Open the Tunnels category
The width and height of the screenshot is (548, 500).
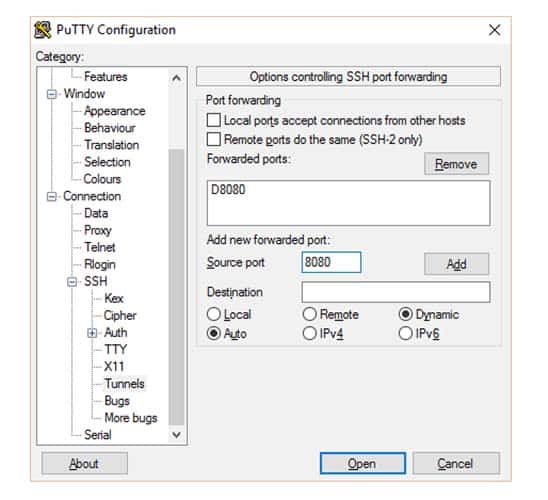pyautogui.click(x=124, y=384)
